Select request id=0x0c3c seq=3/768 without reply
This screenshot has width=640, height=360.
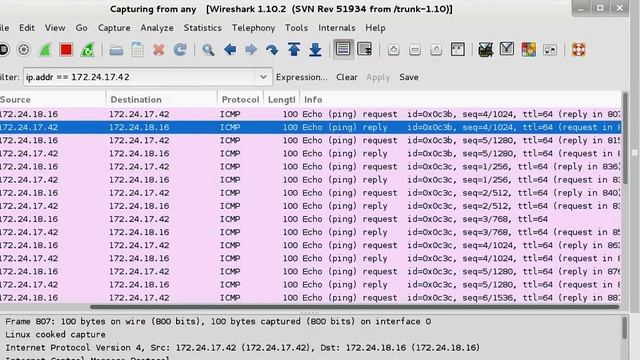310,219
